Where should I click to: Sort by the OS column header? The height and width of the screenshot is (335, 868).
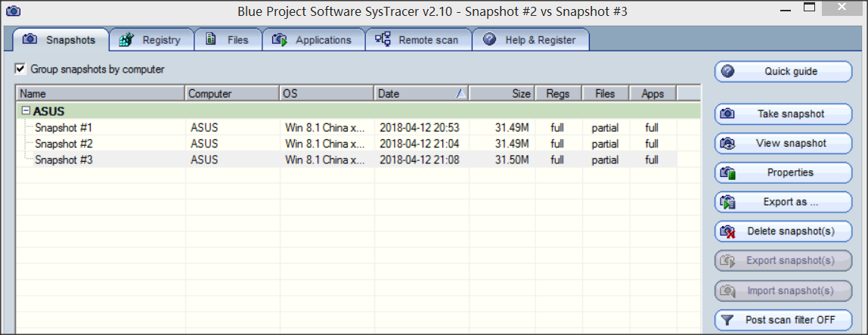(327, 94)
